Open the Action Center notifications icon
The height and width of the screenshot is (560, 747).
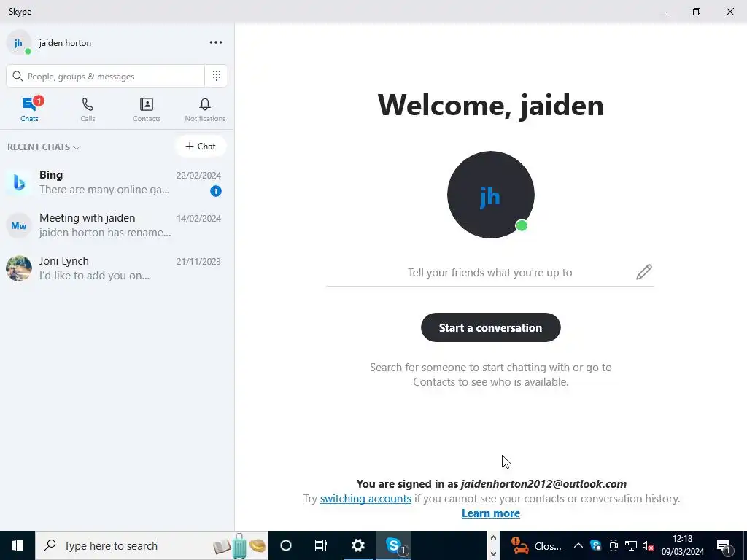[724, 545]
